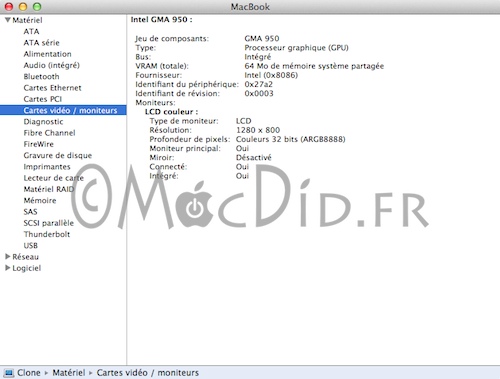
Task: Expand the Réseau section triangle
Action: (8, 256)
